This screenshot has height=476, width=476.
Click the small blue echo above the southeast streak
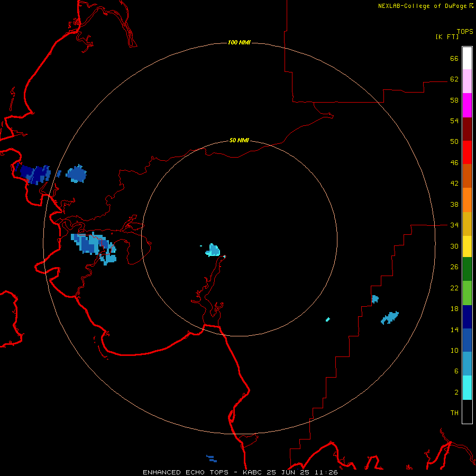click(375, 299)
